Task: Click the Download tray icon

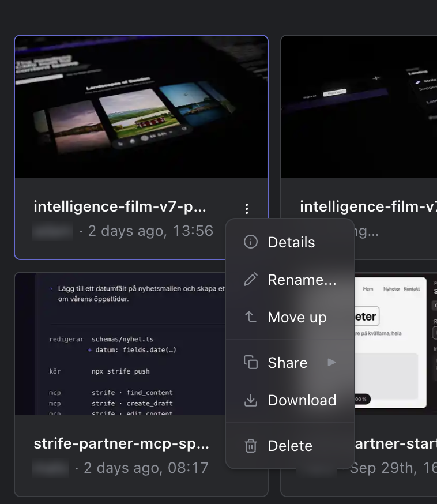Action: (251, 400)
